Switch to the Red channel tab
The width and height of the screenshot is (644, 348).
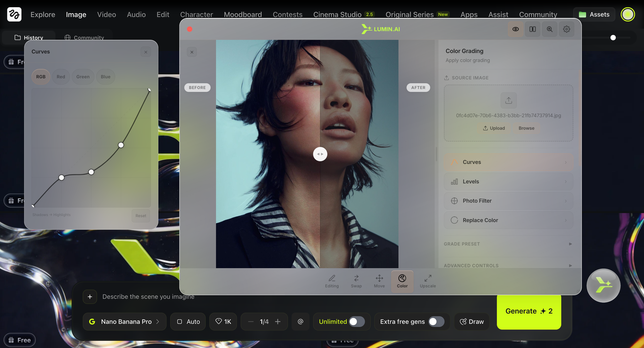point(61,77)
